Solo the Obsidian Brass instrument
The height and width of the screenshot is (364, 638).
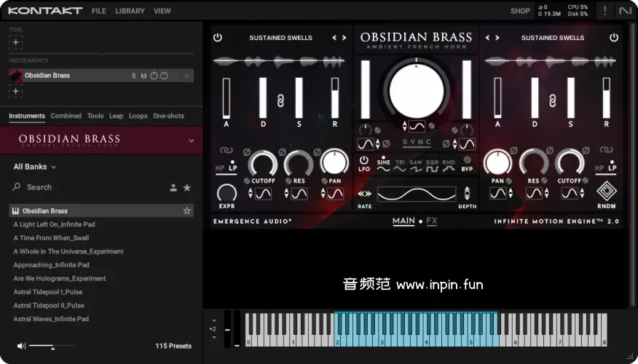tap(133, 76)
